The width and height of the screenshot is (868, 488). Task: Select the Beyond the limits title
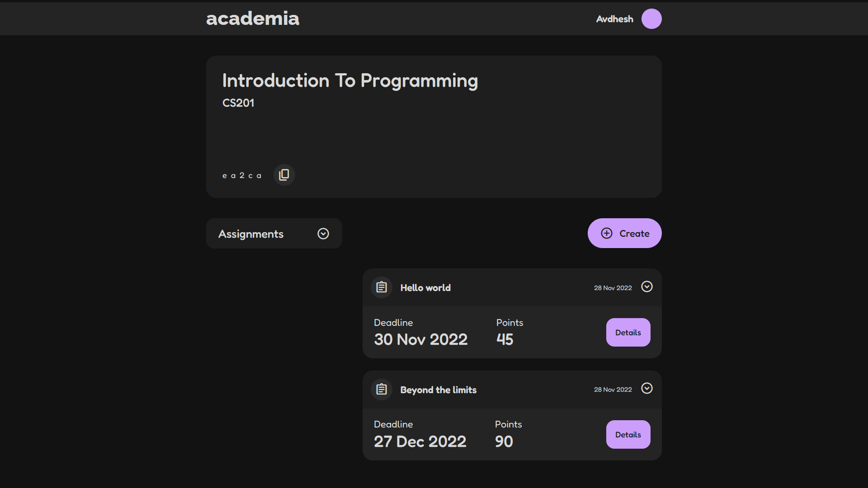[x=438, y=390]
